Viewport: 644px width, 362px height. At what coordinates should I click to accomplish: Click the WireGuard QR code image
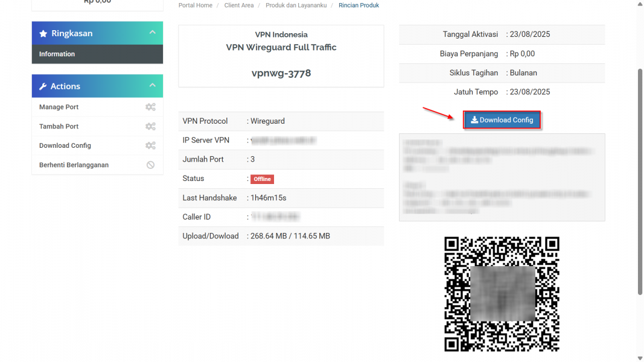tap(502, 294)
